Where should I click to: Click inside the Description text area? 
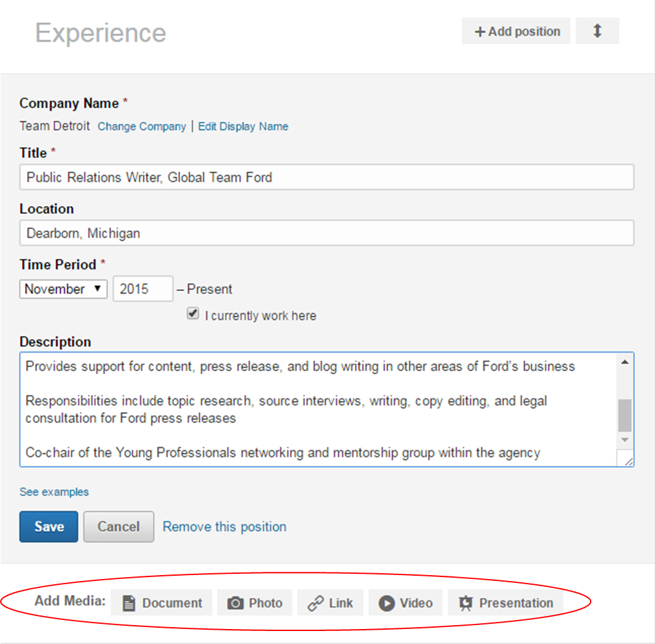click(318, 409)
